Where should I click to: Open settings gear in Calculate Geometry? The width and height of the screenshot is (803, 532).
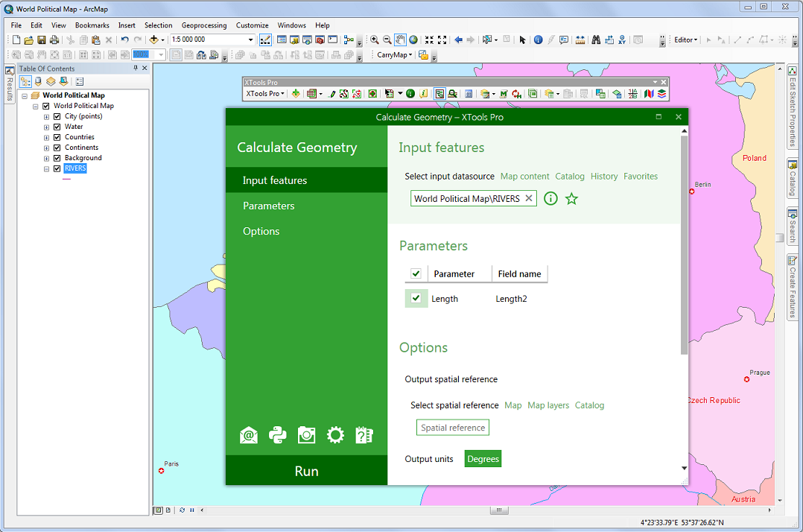pyautogui.click(x=335, y=435)
